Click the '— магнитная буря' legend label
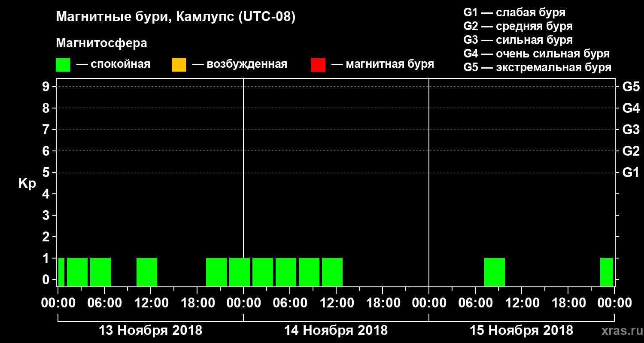Image resolution: width=644 pixels, height=343 pixels. [383, 64]
